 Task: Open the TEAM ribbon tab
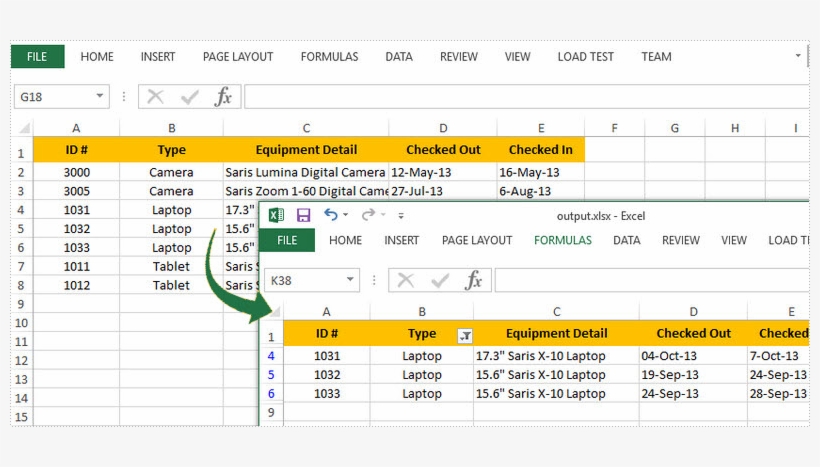coord(656,56)
